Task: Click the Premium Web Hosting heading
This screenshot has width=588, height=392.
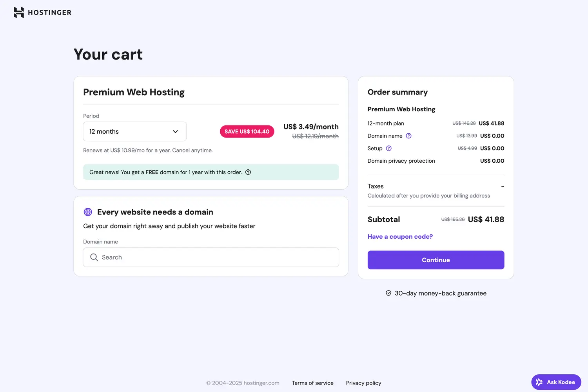Action: click(134, 92)
